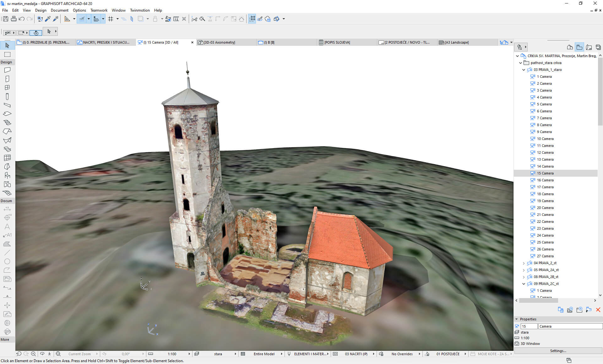The height and width of the screenshot is (364, 603).
Task: Click More at toolbox bottom
Action: coord(5,340)
